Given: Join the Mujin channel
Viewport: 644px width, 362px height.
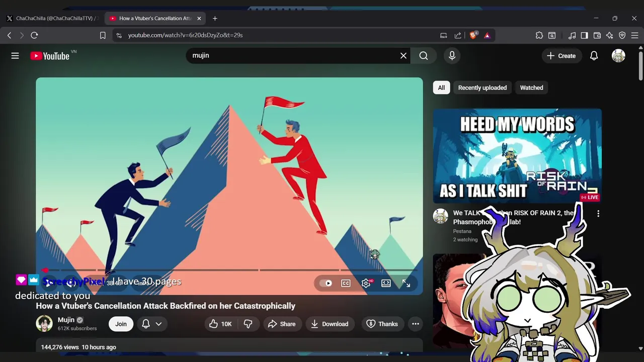Looking at the screenshot, I should (x=121, y=324).
